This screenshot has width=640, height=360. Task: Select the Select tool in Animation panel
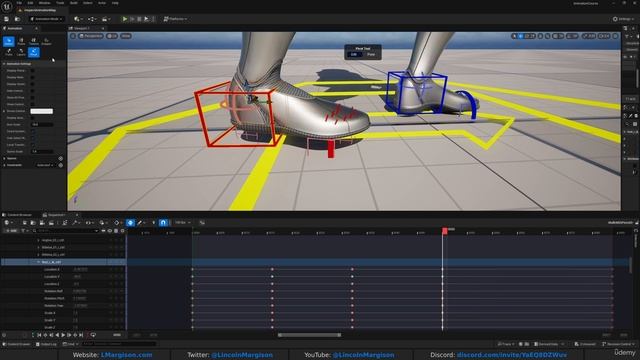[9, 41]
